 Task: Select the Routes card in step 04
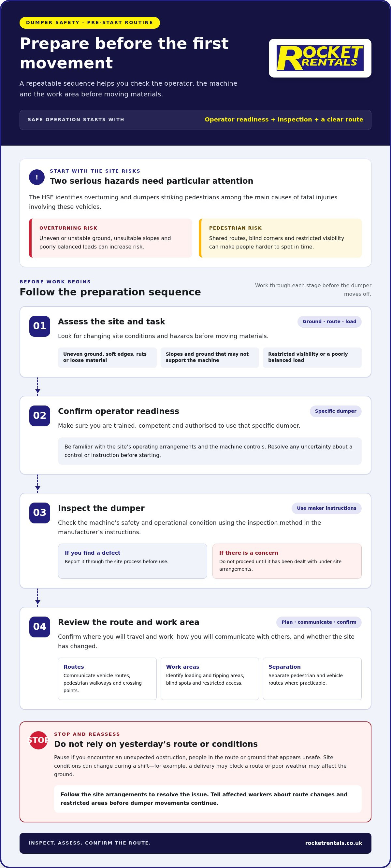pyautogui.click(x=107, y=679)
